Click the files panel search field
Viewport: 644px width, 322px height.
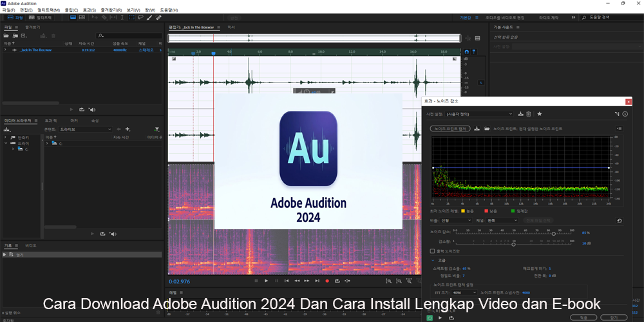pos(129,35)
